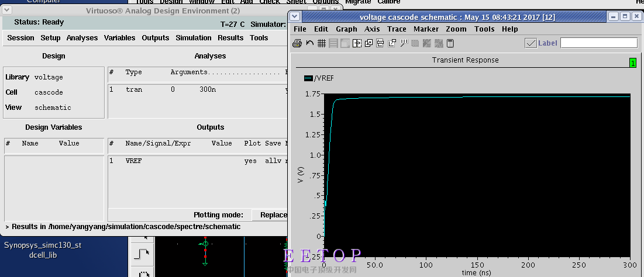Open the Setup menu in Analog Design Environment
Screen dimensions: 644x277
50,38
